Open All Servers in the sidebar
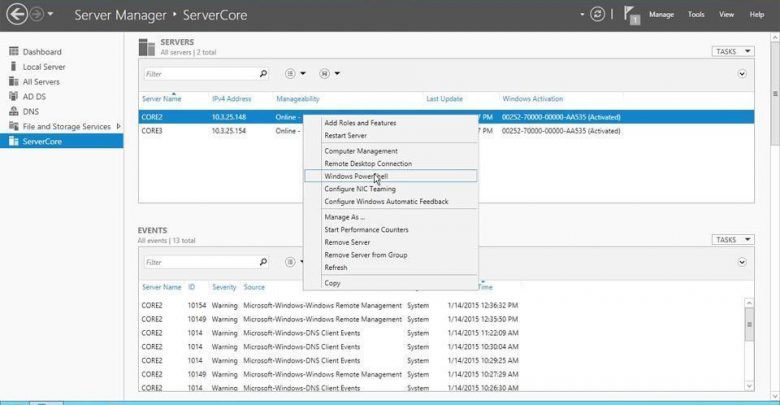 [x=41, y=82]
